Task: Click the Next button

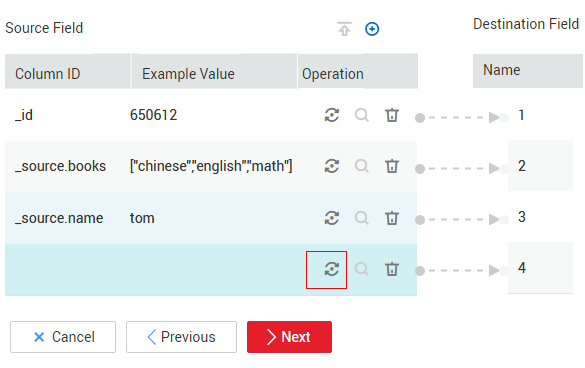Action: [x=289, y=337]
